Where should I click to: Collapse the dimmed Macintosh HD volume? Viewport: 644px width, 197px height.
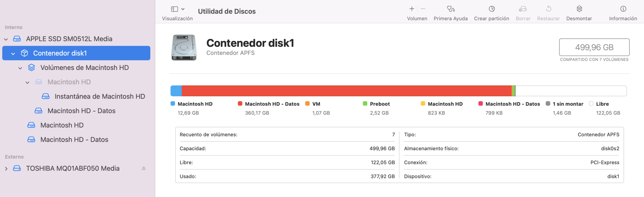pyautogui.click(x=27, y=83)
